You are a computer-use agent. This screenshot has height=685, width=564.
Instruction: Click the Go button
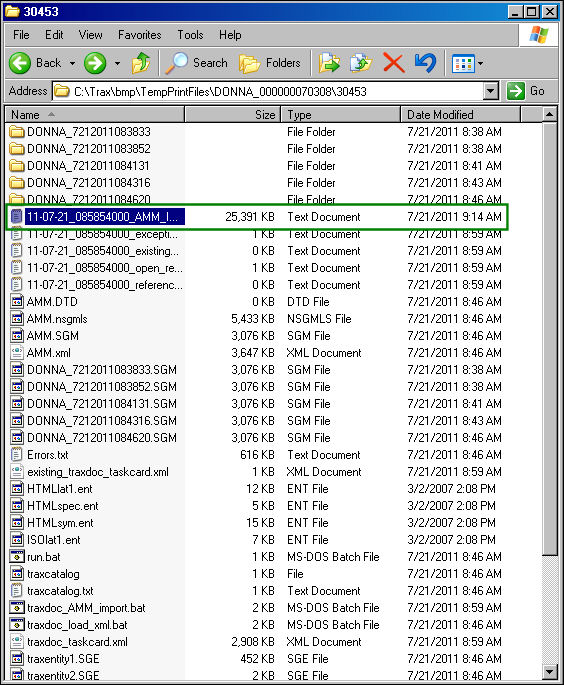(x=526, y=91)
